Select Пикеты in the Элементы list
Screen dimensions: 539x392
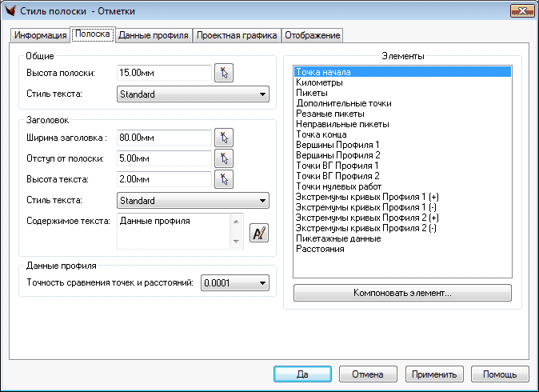[x=311, y=93]
